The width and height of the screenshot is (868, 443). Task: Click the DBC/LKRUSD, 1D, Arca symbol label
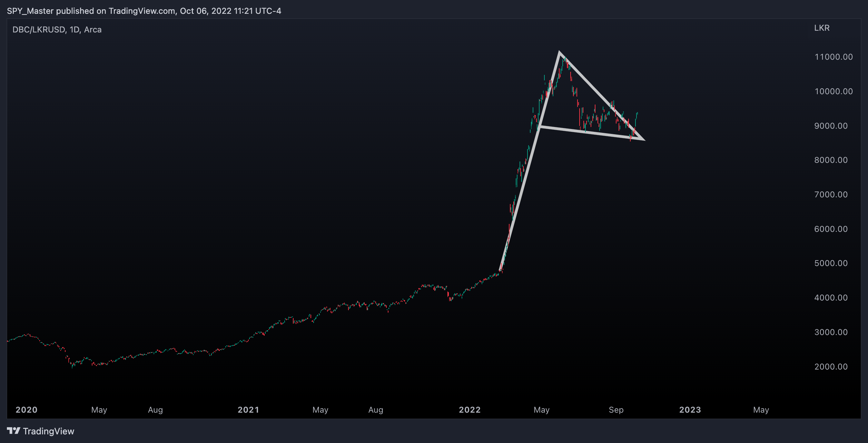[x=57, y=30]
